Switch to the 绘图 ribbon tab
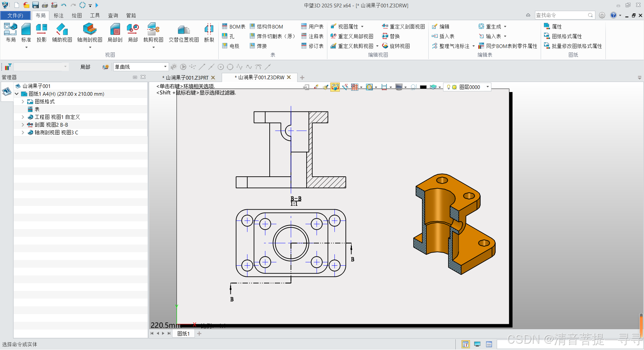644x350 pixels. click(77, 15)
